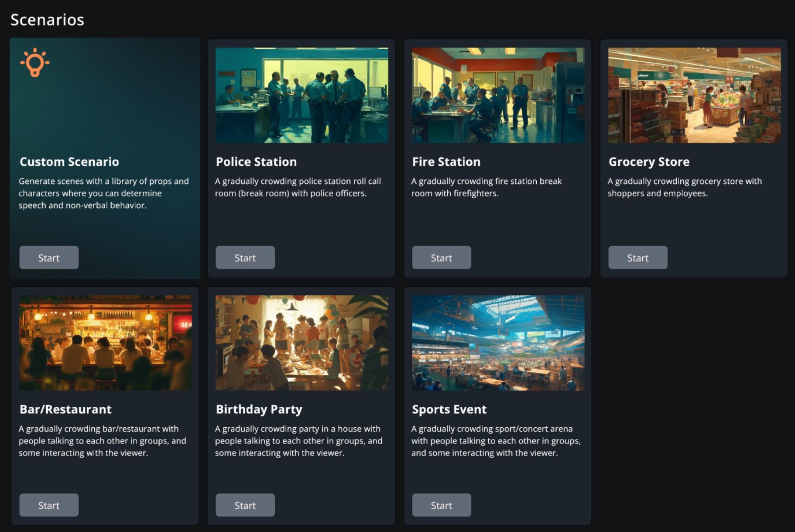Screen dimensions: 795x532
Task: Click the Police Station thumbnail image
Action: point(302,95)
